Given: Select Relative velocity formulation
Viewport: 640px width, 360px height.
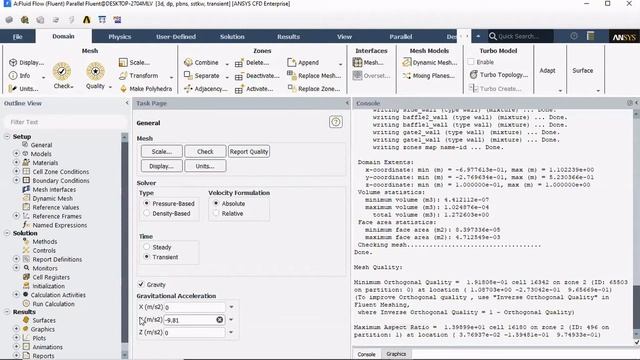Looking at the screenshot, I should coord(216,213).
